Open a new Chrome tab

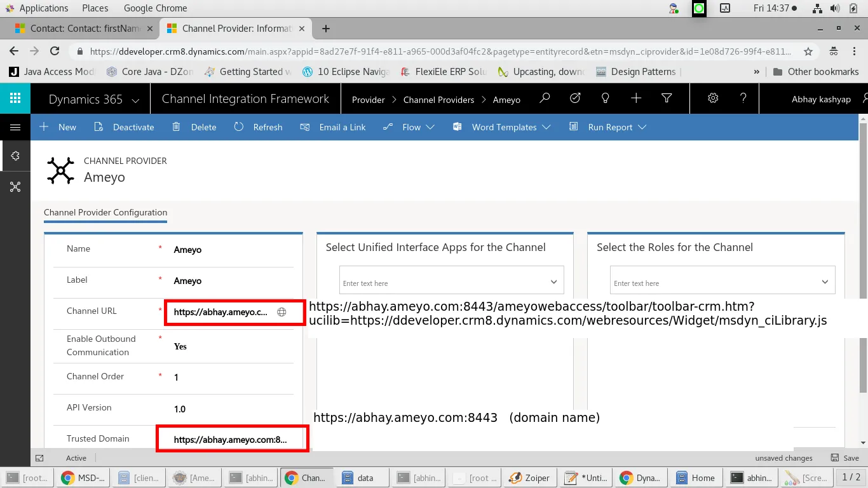pyautogui.click(x=326, y=29)
